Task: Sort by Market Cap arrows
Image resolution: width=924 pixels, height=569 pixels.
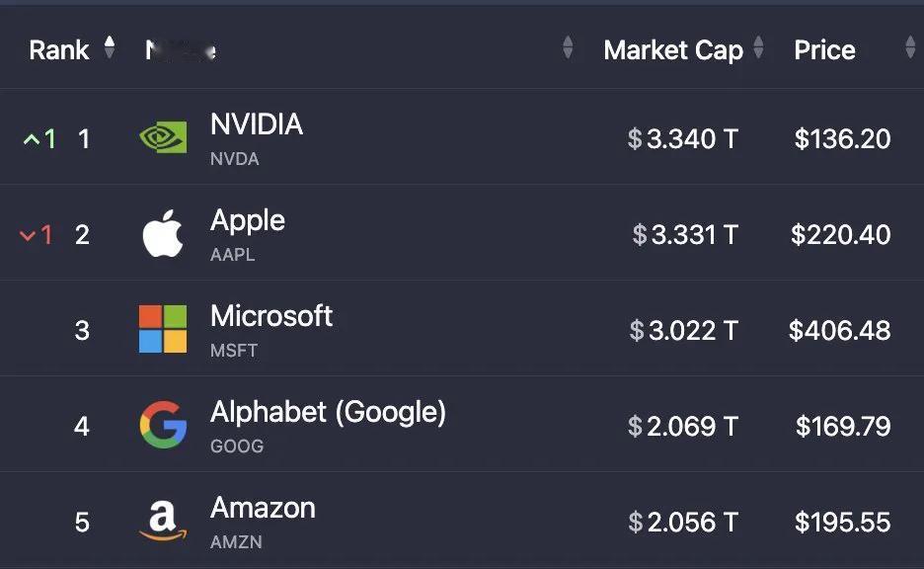Action: (758, 47)
